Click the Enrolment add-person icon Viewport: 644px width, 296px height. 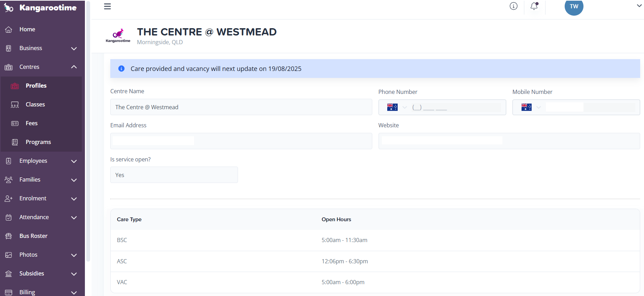point(9,199)
